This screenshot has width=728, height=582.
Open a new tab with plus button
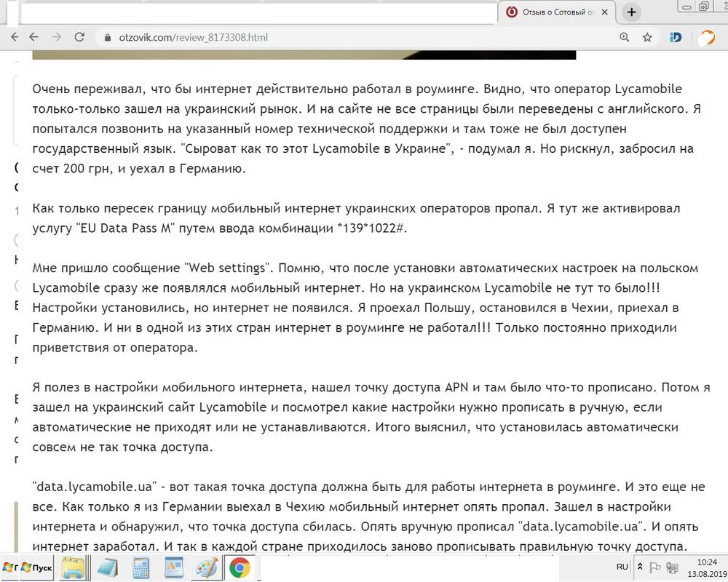pos(631,12)
